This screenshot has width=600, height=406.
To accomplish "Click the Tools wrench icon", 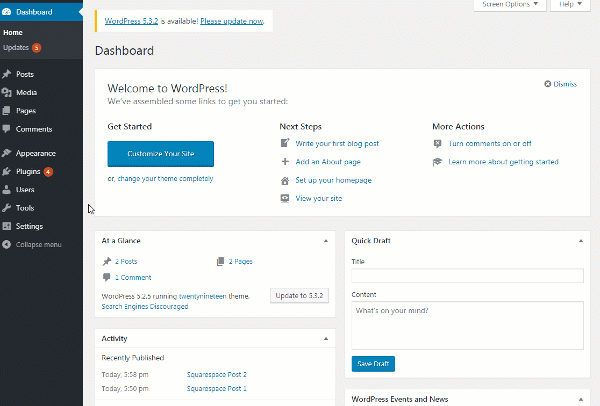I will coord(8,208).
